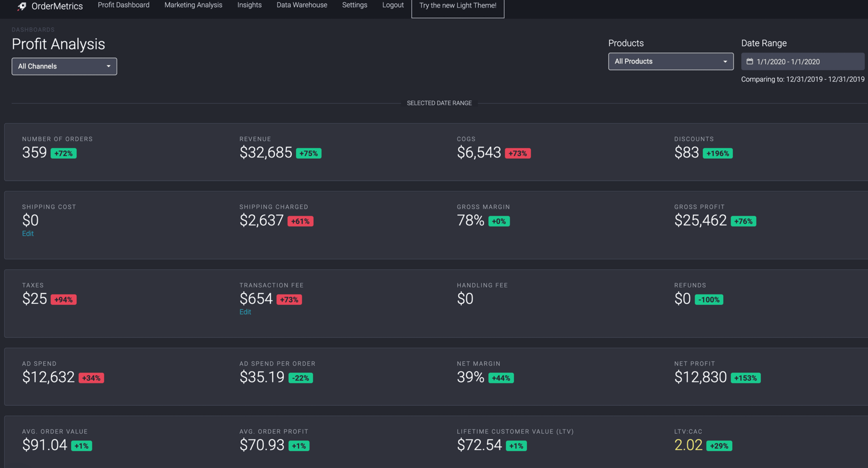
Task: Click the $35.19 ad spend per order value
Action: 262,377
